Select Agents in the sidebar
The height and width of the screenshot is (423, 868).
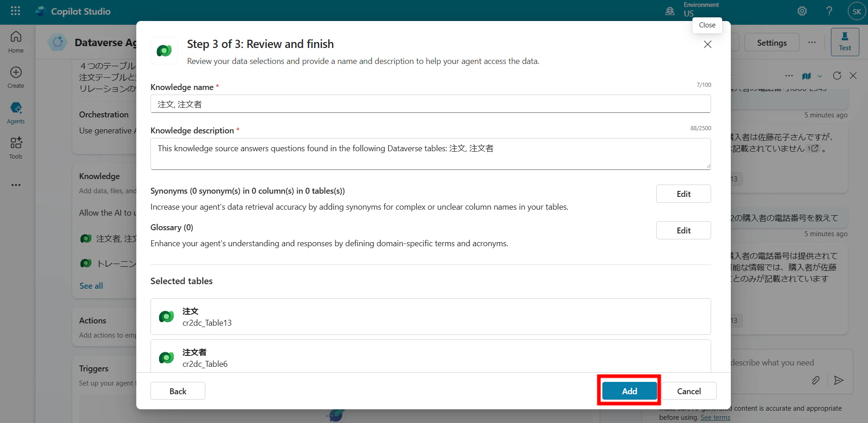click(x=16, y=113)
